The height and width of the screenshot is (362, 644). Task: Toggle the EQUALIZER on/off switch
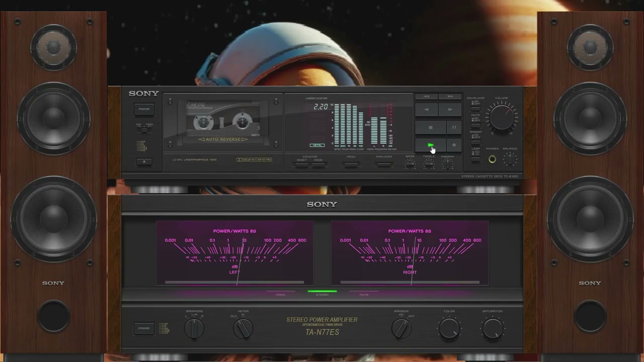click(475, 109)
